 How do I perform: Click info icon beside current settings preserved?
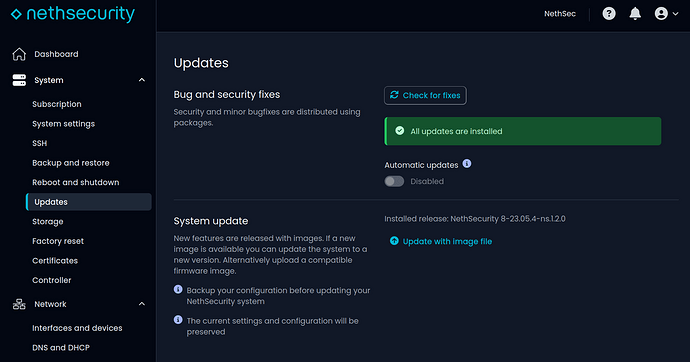(178, 320)
